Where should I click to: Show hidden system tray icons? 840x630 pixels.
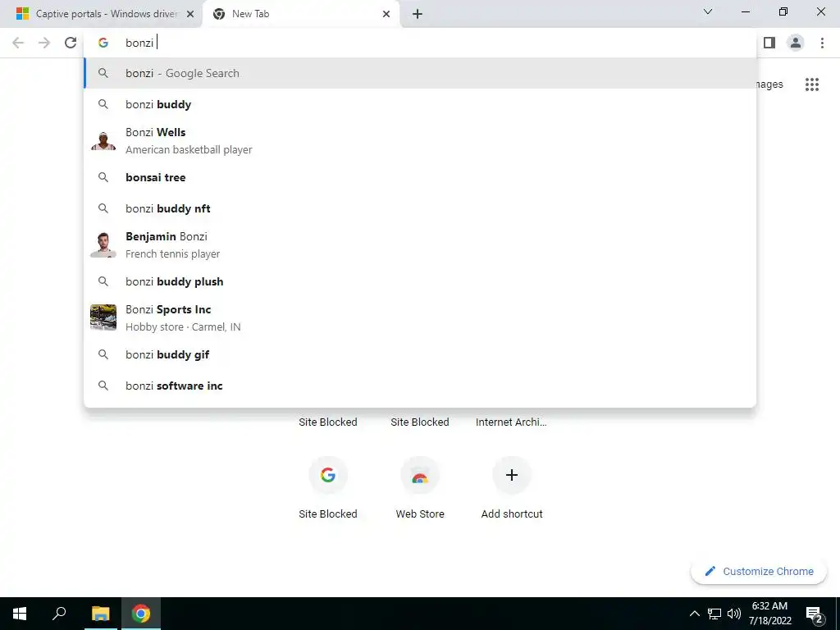coord(694,614)
